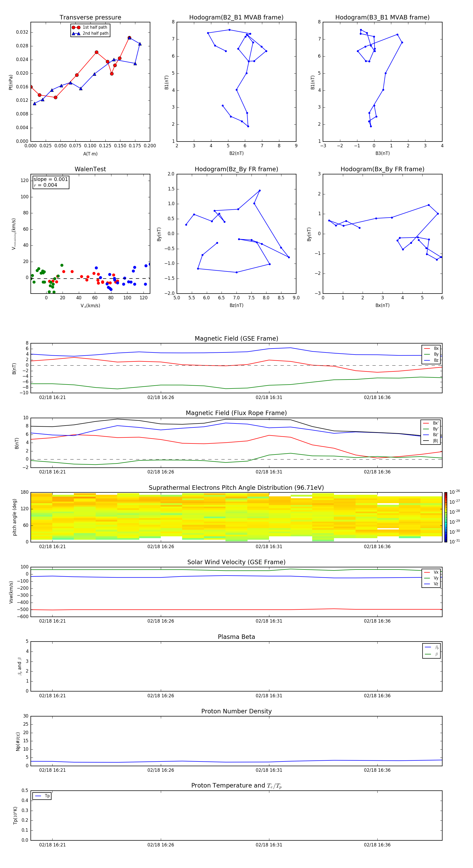Click the 'A(T·m)' x-axis label
The height and width of the screenshot is (868, 473).
click(x=90, y=154)
